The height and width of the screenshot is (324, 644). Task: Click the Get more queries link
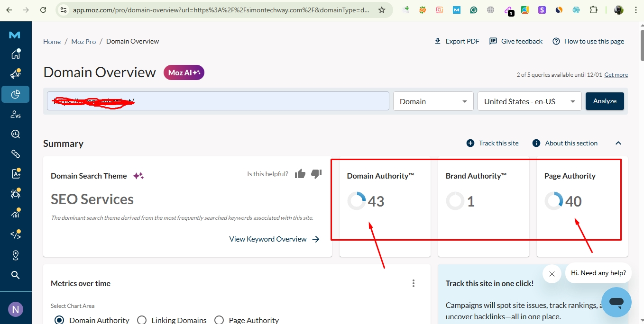point(616,75)
